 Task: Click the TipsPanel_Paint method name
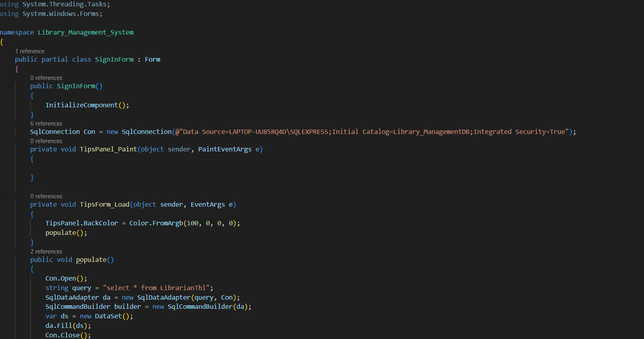[x=108, y=149]
